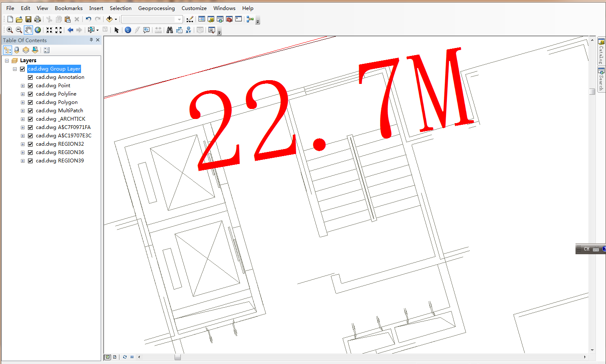Select the Zoom Out tool
This screenshot has width=606, height=364.
coord(19,30)
